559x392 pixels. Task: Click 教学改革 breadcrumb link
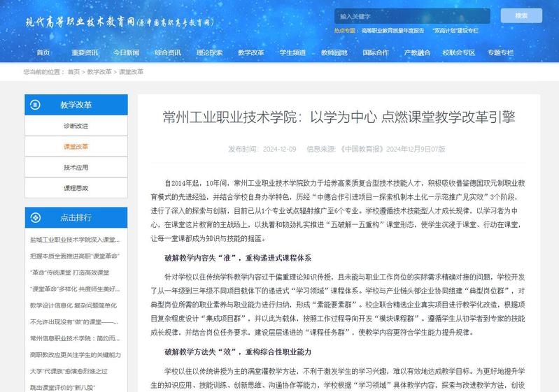99,72
